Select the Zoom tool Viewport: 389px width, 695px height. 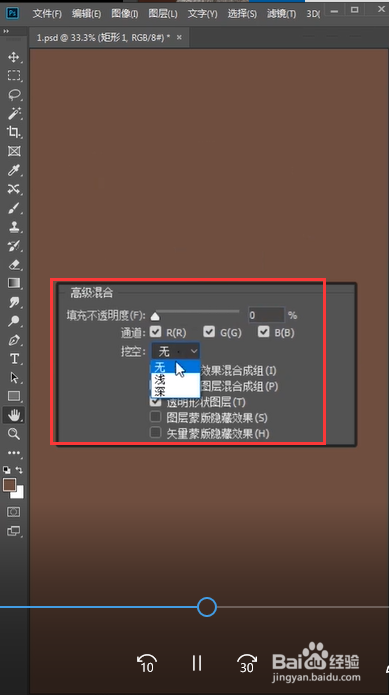pos(14,434)
